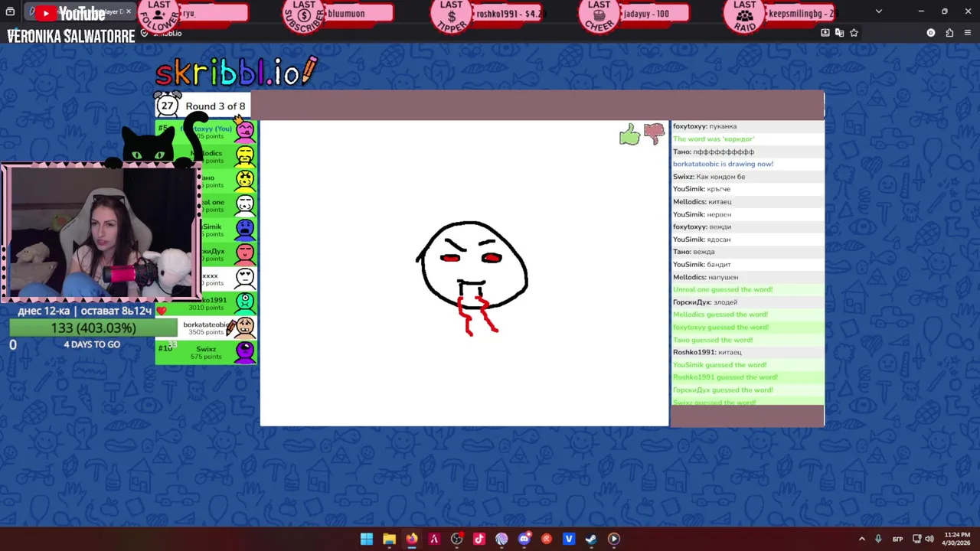The width and height of the screenshot is (980, 551).
Task: Open the TikTok taskbar icon
Action: coord(479,539)
